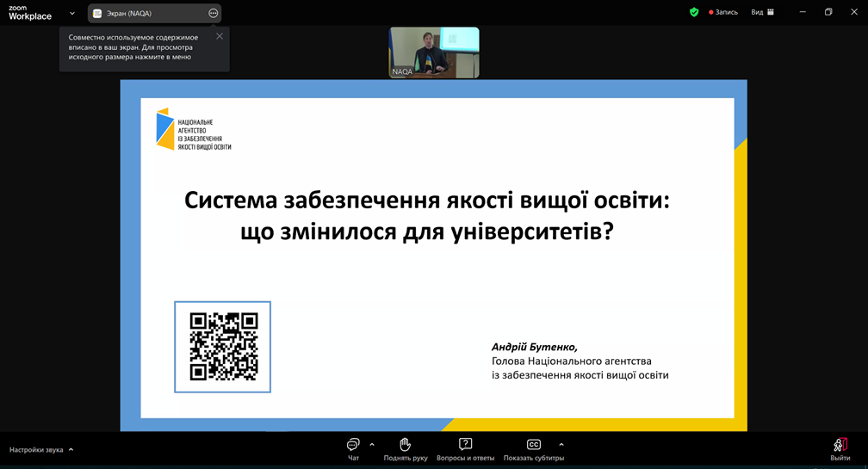Select the NAQA speaker video thumbnail
868x469 pixels.
pyautogui.click(x=434, y=52)
